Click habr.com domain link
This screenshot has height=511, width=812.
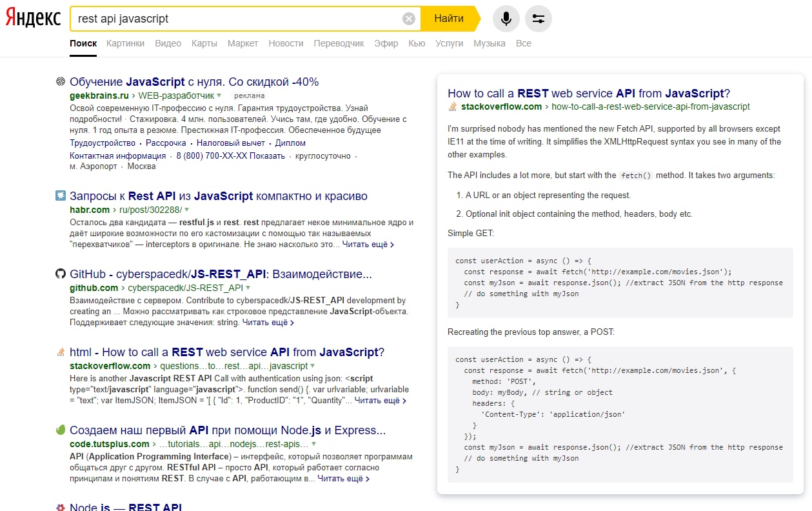[90, 210]
